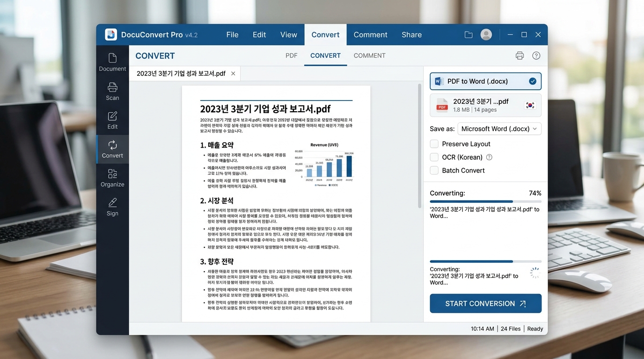
Task: Click the START CONVERSION button
Action: (486, 303)
